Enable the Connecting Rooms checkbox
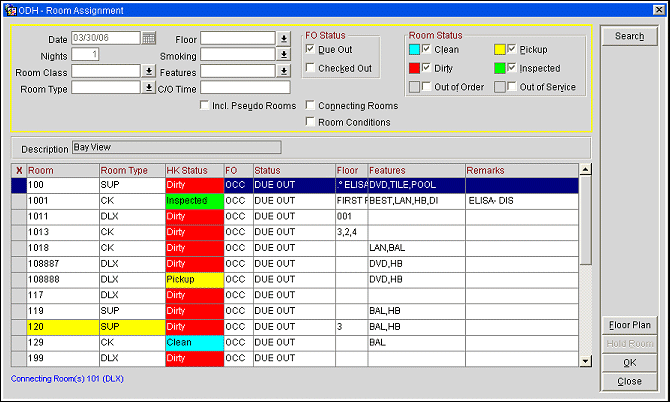 click(310, 105)
